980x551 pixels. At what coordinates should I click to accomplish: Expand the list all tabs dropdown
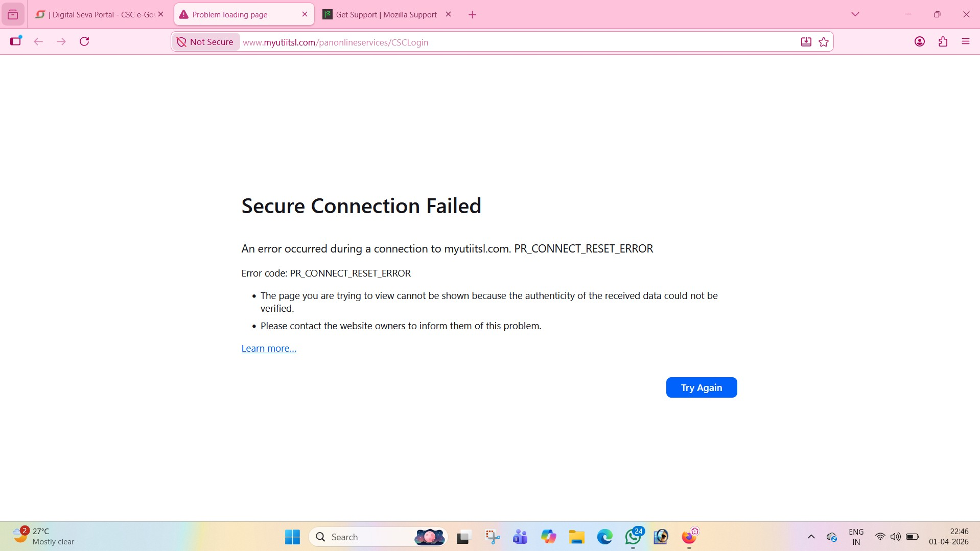[855, 14]
